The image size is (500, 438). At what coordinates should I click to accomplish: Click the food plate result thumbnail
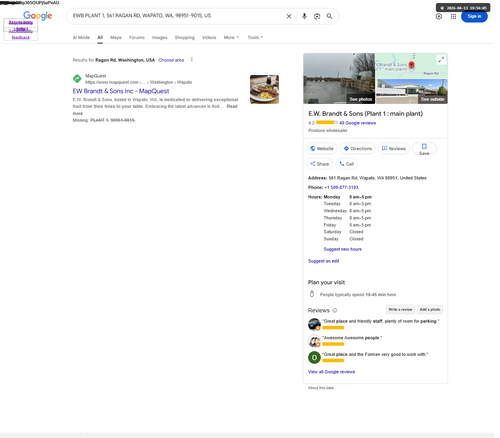[x=264, y=89]
